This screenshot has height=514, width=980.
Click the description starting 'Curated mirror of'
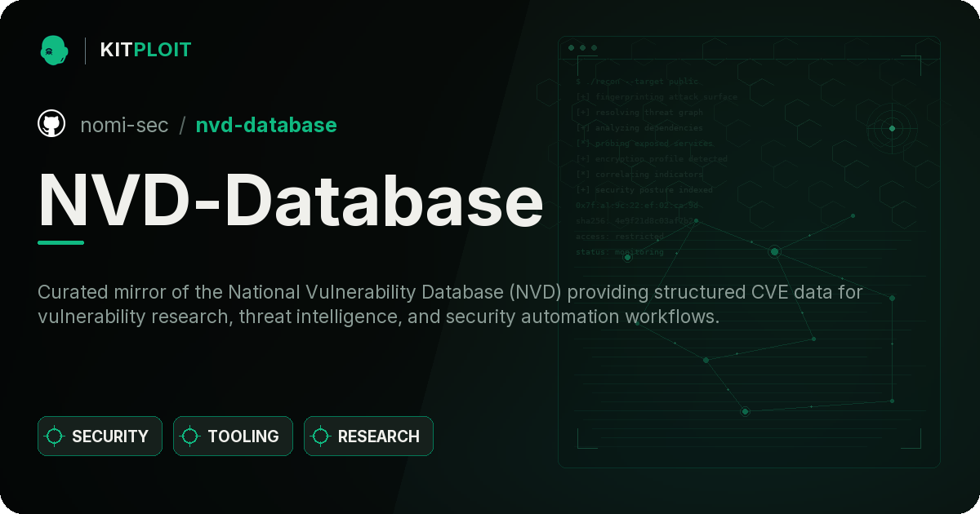tap(450, 304)
